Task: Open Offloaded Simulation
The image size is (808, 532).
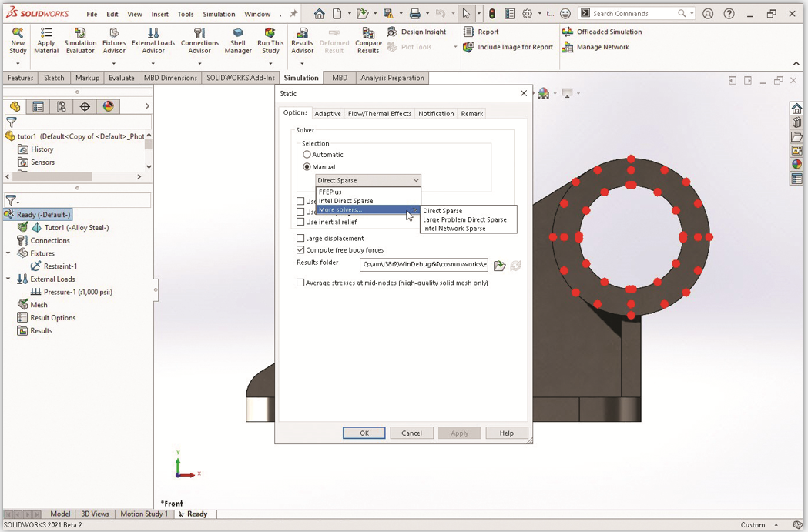Action: click(x=602, y=32)
